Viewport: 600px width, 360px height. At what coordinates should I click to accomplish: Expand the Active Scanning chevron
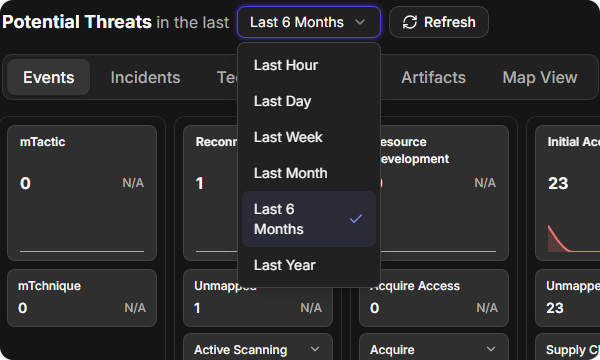(x=315, y=349)
